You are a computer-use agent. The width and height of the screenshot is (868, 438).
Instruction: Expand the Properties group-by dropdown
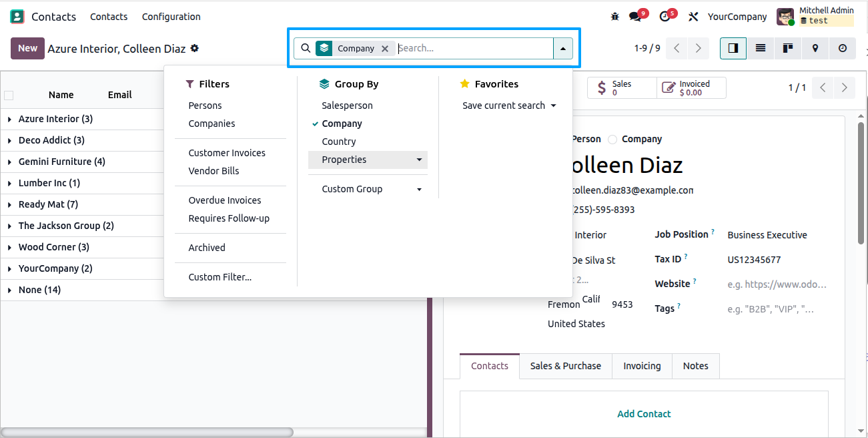coord(368,160)
